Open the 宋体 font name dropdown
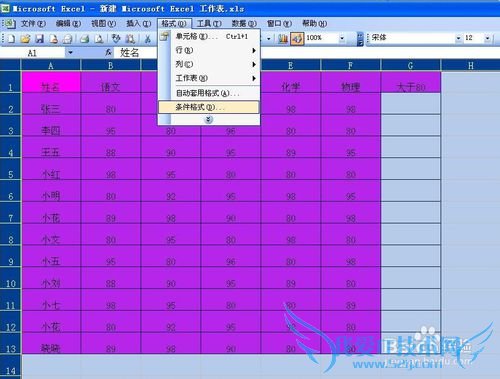 click(459, 38)
